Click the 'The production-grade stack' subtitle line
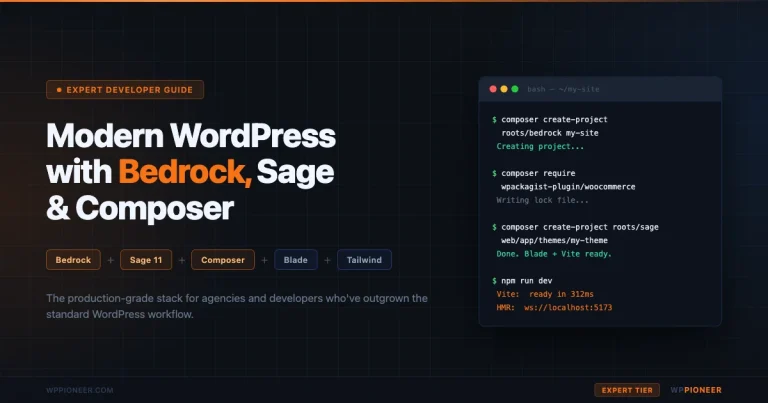The image size is (768, 403). pyautogui.click(x=237, y=298)
